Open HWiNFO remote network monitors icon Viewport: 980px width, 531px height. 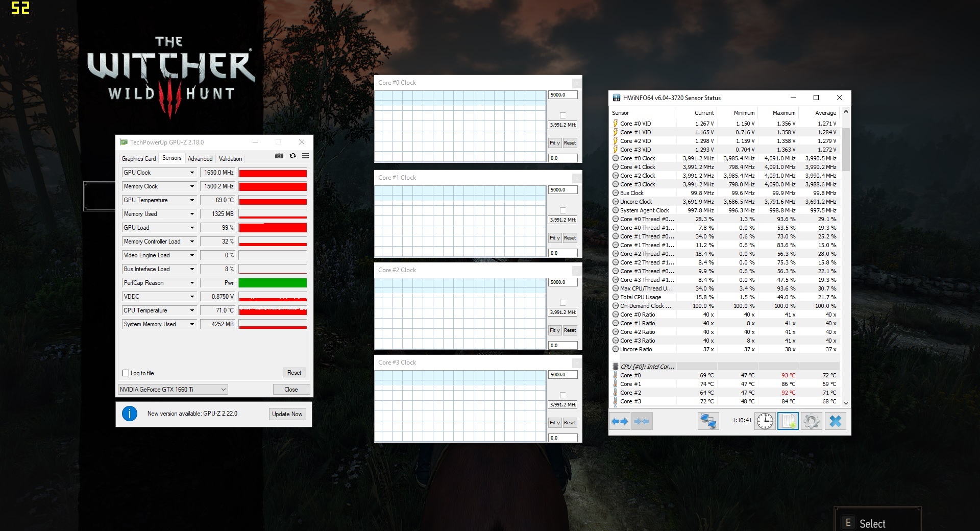click(708, 421)
